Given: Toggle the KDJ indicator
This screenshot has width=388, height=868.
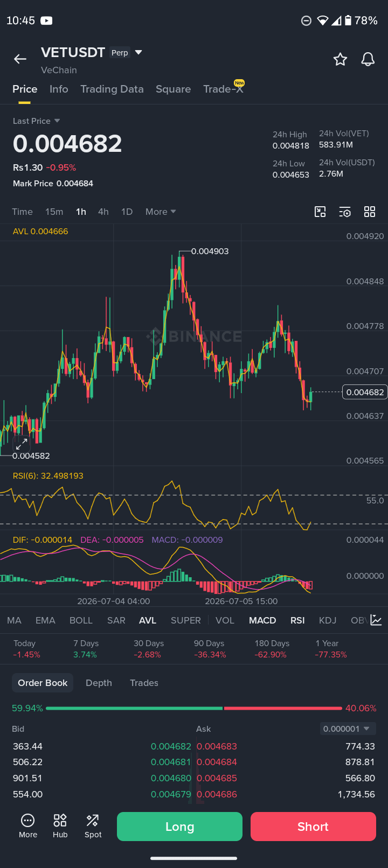Looking at the screenshot, I should [328, 620].
